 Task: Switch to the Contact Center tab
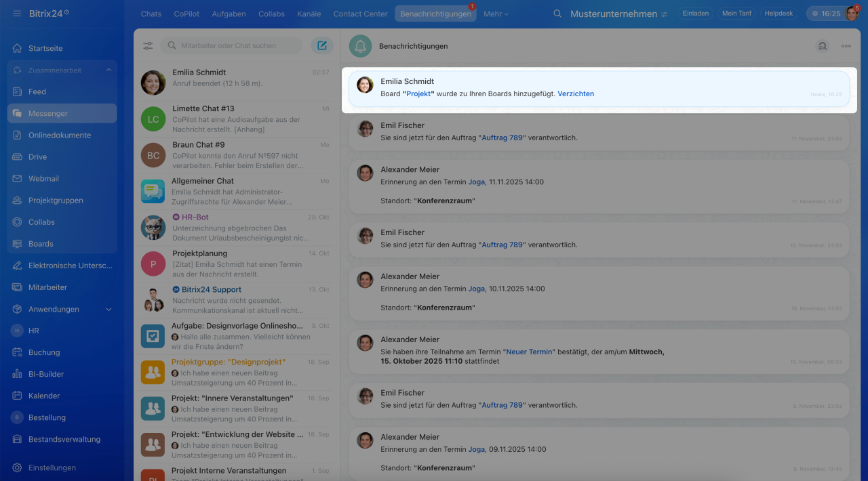click(361, 14)
